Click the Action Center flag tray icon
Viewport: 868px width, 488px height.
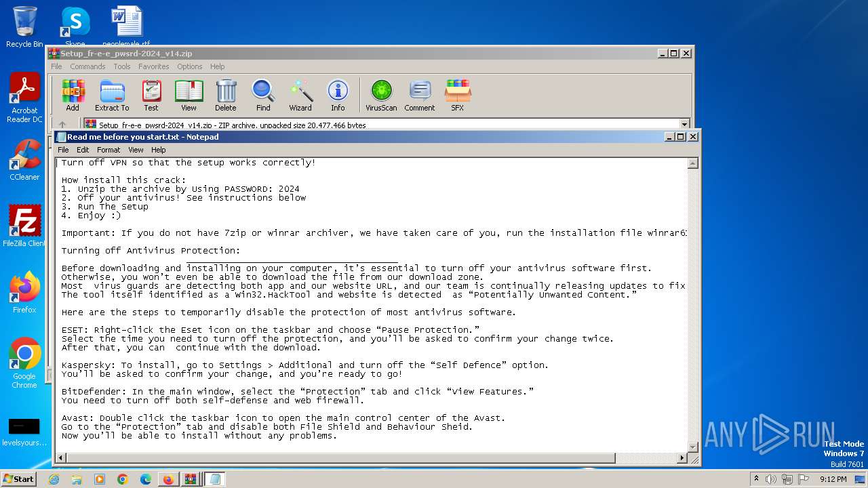coord(804,479)
